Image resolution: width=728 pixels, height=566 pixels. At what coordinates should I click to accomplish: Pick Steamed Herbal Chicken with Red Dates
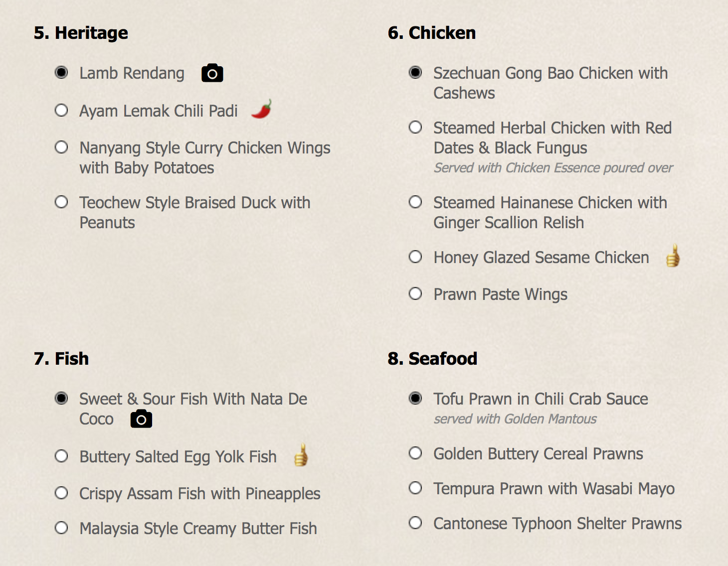415,128
